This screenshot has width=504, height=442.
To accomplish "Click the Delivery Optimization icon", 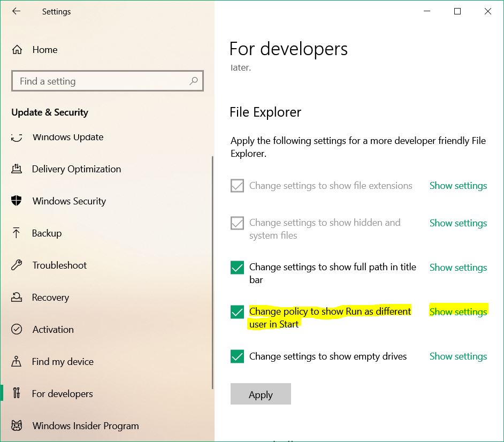I will point(17,169).
